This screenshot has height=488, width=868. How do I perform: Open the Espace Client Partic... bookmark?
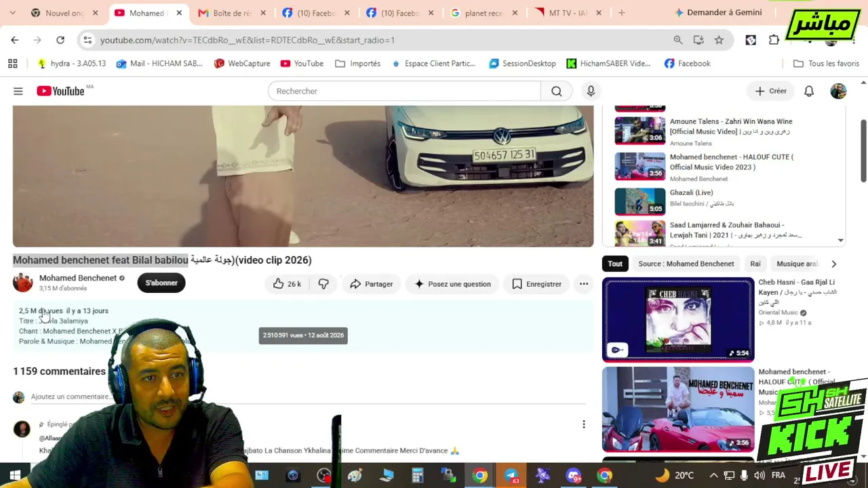pos(433,64)
